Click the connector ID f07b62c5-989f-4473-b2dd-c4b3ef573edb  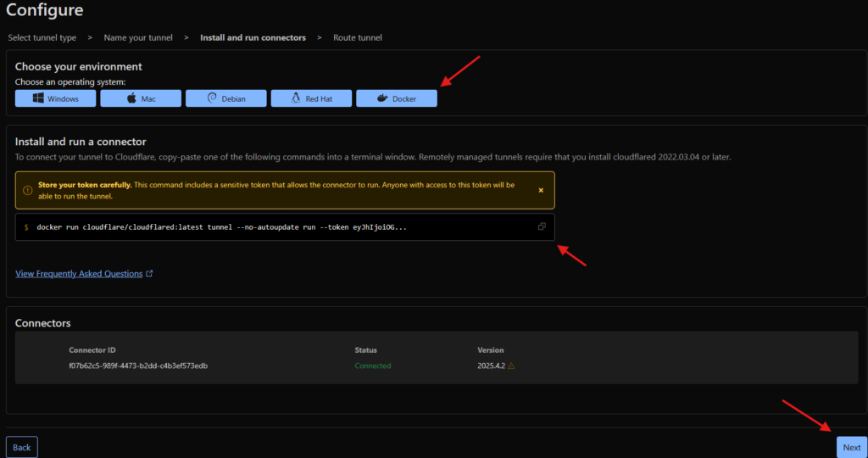(x=138, y=366)
